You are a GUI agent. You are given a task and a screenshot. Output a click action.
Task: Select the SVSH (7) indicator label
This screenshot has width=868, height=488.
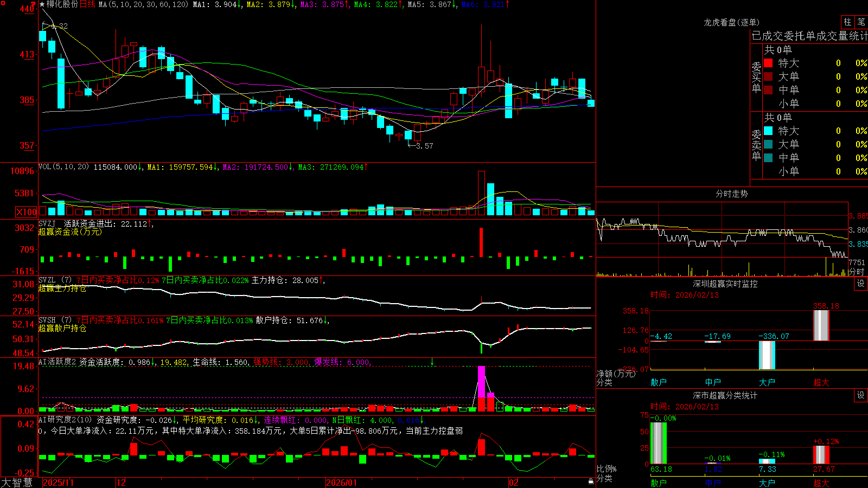[55, 320]
